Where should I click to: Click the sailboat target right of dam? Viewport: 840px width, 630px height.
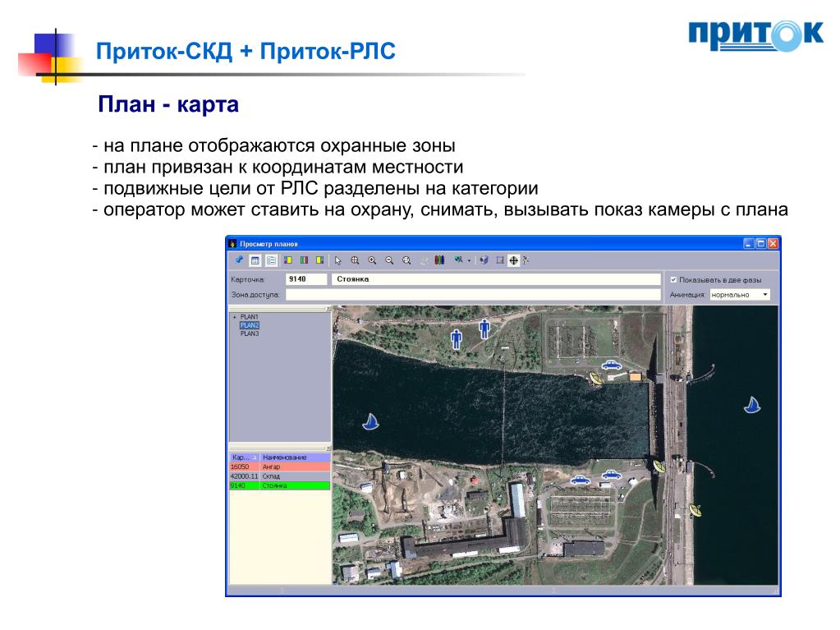(752, 405)
